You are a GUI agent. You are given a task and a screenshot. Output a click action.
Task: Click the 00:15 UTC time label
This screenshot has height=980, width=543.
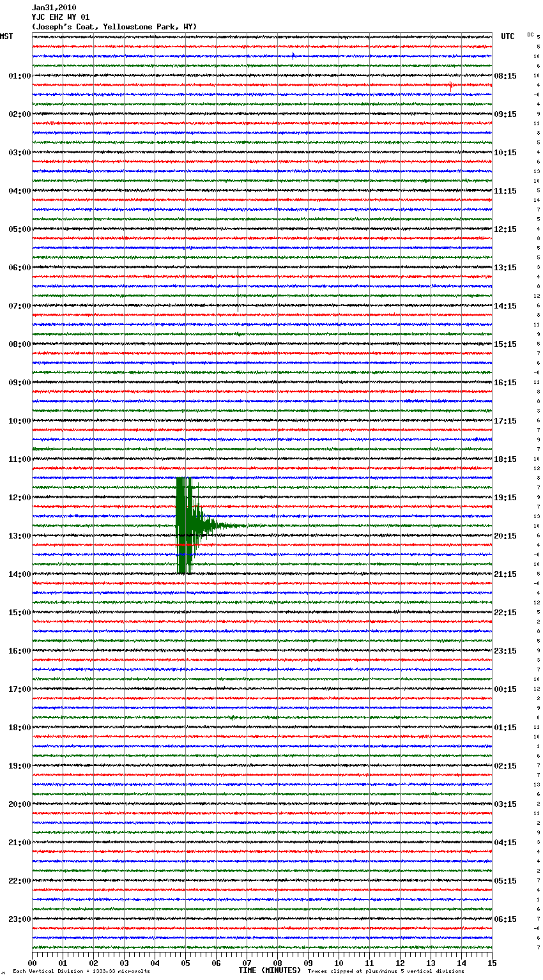(505, 689)
